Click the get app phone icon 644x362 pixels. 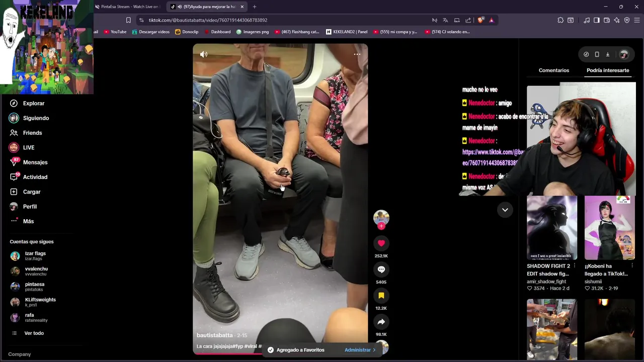coord(597,54)
